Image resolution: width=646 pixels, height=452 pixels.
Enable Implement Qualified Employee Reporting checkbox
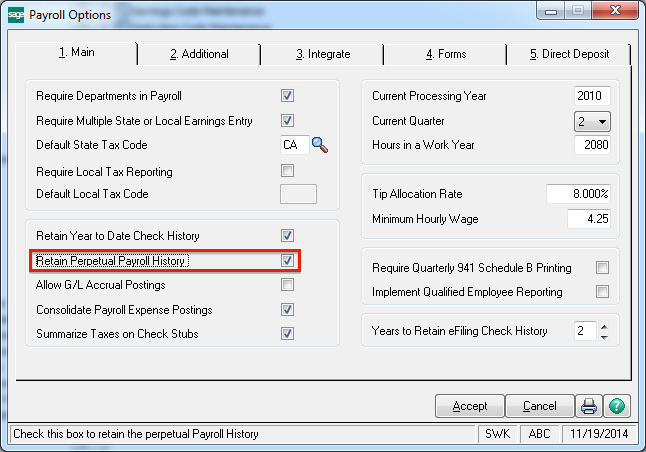coord(602,292)
